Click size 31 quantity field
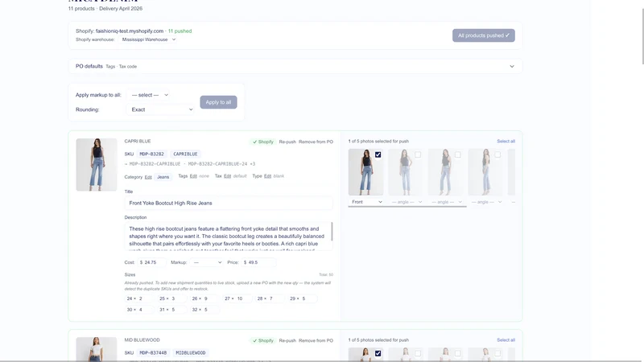The width and height of the screenshot is (644, 362). click(x=171, y=310)
